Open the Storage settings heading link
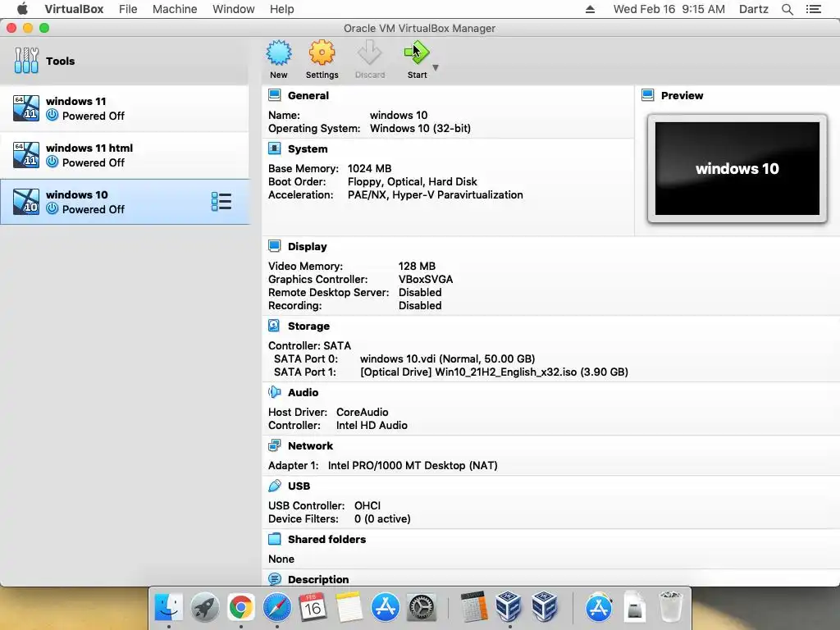The height and width of the screenshot is (630, 840). 308,326
